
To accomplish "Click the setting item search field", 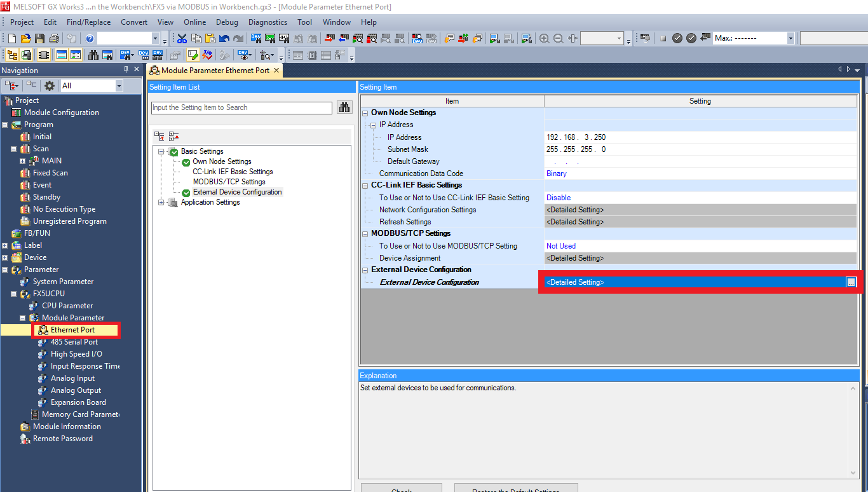I will (x=241, y=107).
